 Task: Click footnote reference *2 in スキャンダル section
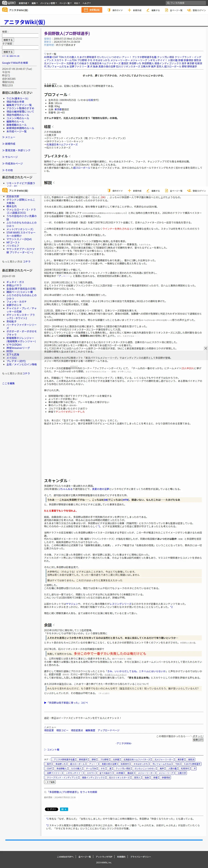pyautogui.click(x=171, y=607)
